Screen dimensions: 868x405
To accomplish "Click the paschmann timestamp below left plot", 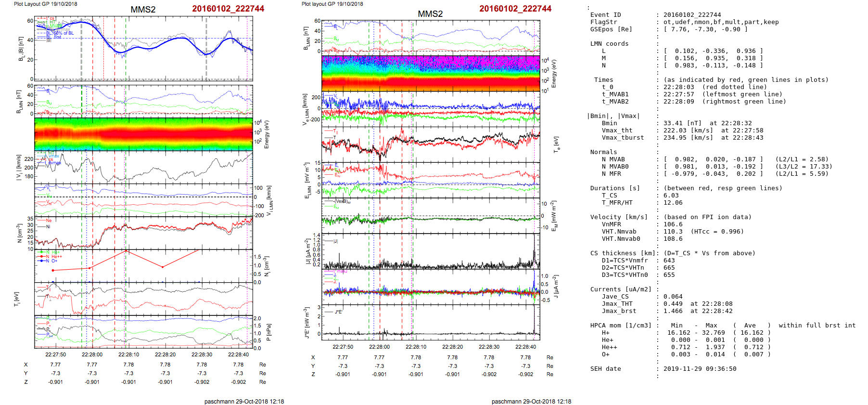I will (244, 402).
